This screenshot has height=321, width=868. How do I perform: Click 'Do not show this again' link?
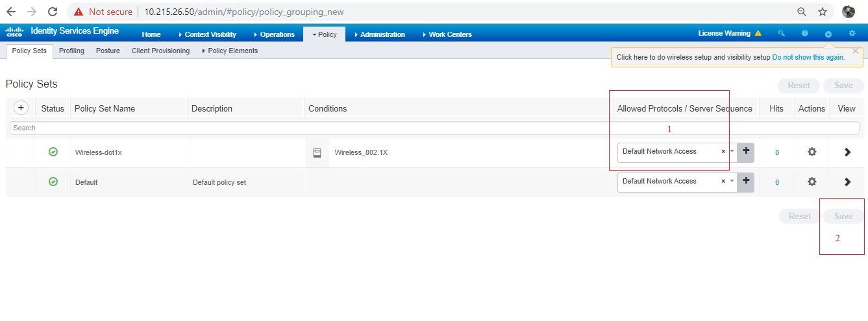tap(808, 57)
